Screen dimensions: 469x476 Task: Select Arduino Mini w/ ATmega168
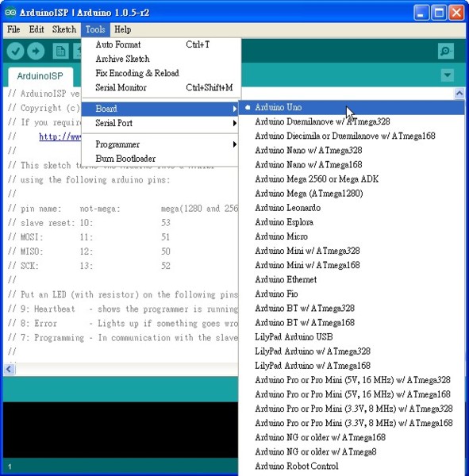(x=352, y=265)
